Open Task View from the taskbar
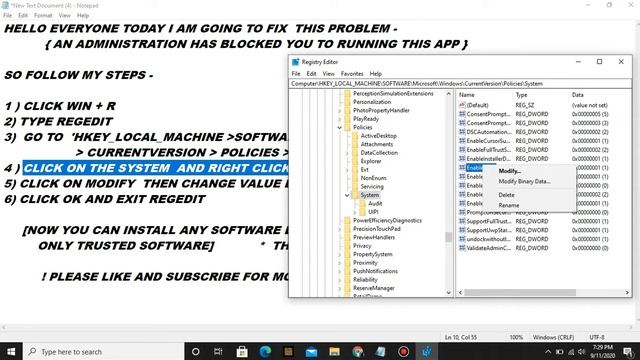 218,351
